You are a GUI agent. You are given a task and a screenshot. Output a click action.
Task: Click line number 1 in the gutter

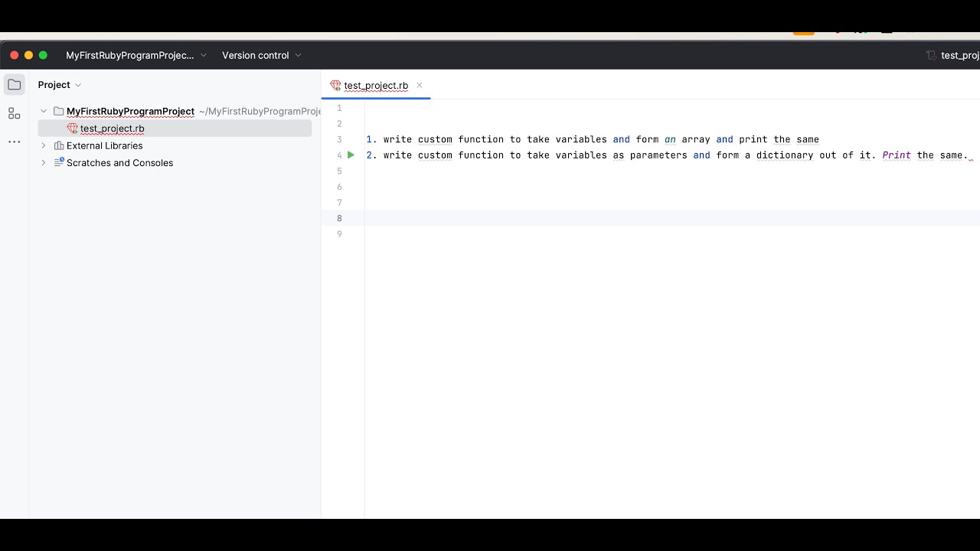[x=339, y=108]
